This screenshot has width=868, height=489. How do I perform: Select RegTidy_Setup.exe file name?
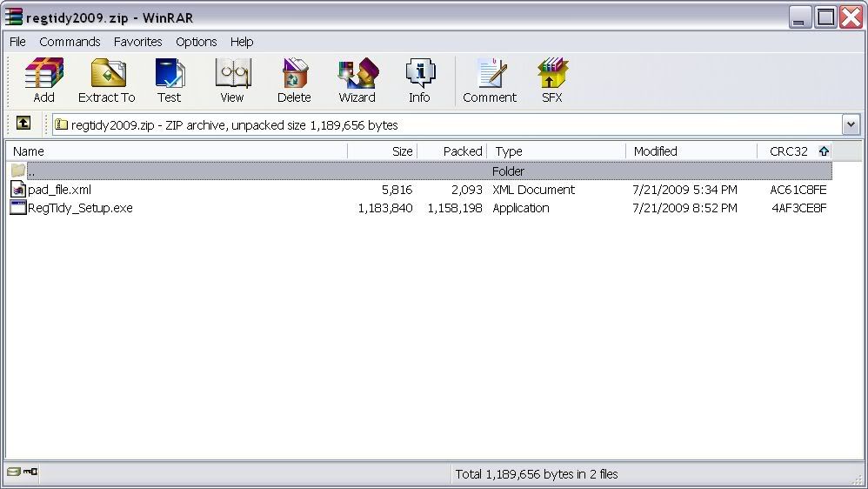pos(80,208)
